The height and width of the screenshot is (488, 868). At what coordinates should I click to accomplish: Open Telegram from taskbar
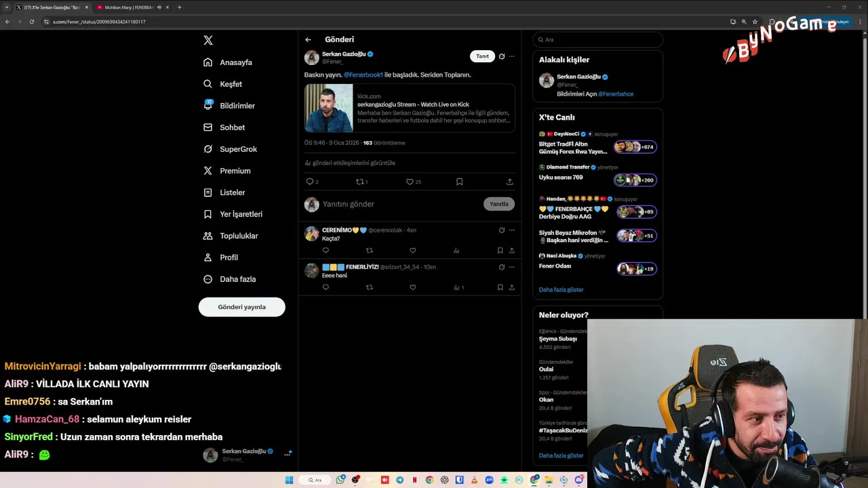pyautogui.click(x=400, y=480)
